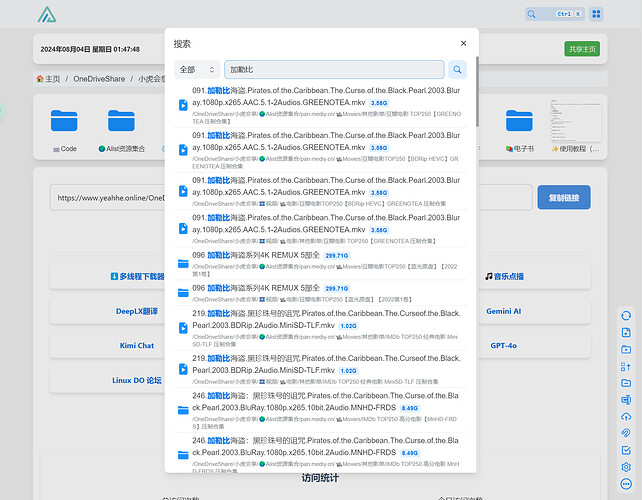Go to 主页 in the breadcrumb
642x500 pixels.
pyautogui.click(x=48, y=79)
